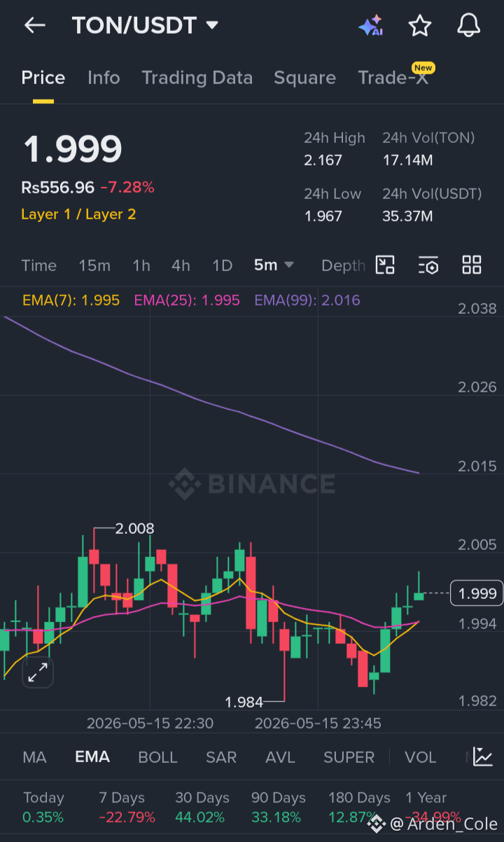Open price alert bell icon
The width and height of the screenshot is (504, 842).
[x=469, y=26]
